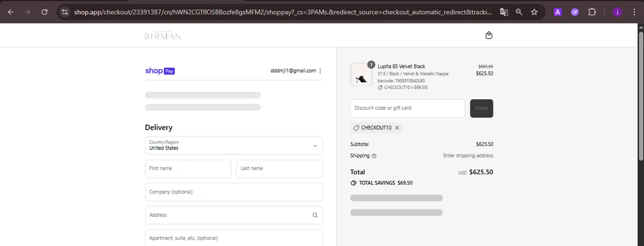Open the purple 'A' extension
This screenshot has width=644, height=246.
coord(558,12)
